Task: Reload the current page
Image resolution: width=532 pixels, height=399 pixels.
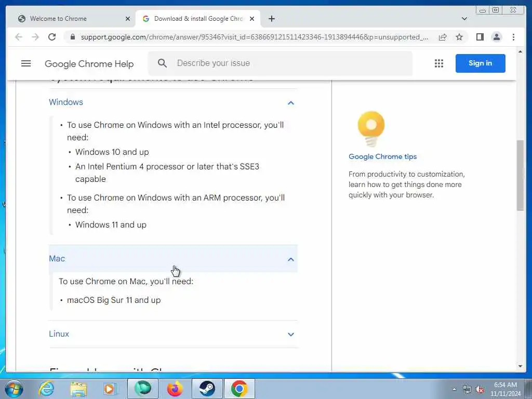Action: [52, 37]
